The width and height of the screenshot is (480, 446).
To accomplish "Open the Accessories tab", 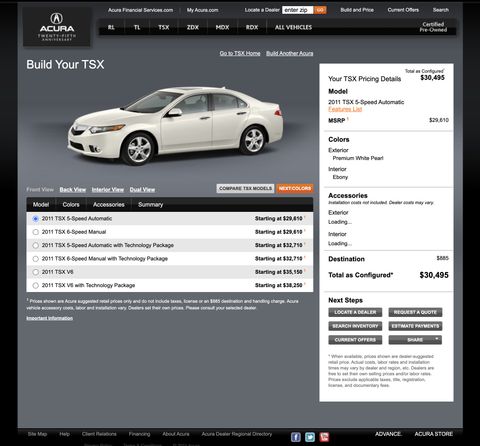I will [109, 205].
